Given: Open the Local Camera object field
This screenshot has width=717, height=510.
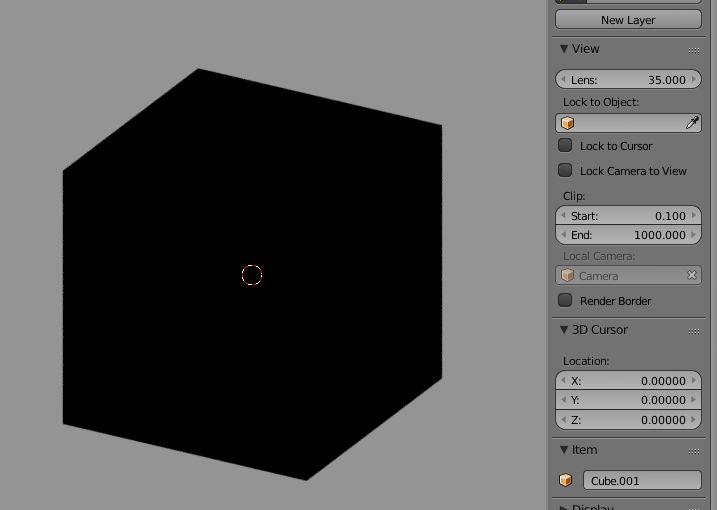Looking at the screenshot, I should [x=628, y=275].
